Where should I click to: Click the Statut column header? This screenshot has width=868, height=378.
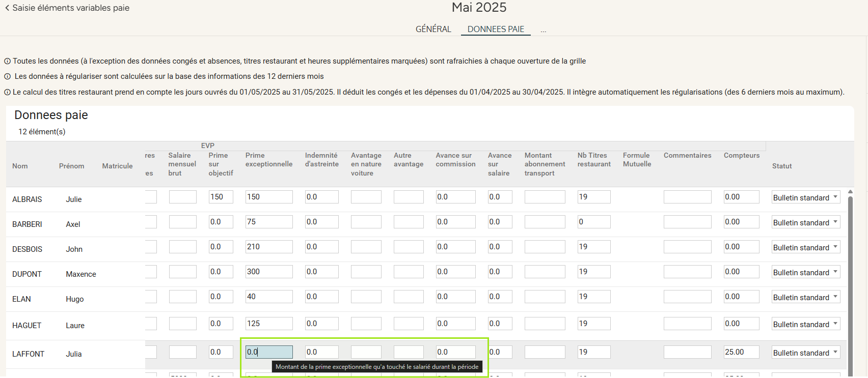[x=782, y=166]
